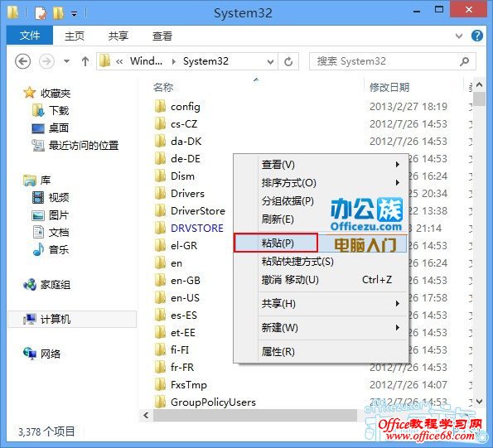This screenshot has height=448, width=493.
Task: Select the de-DE folder icon
Action: pos(160,159)
